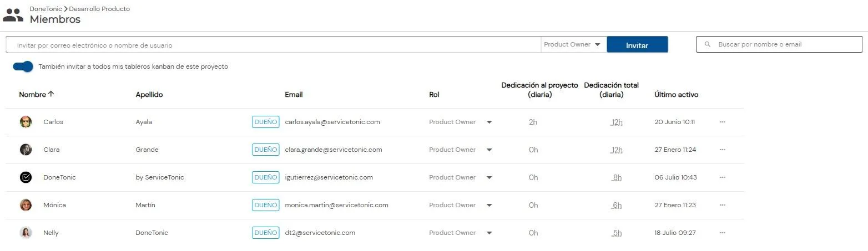The height and width of the screenshot is (251, 868).
Task: Click the 8h total dedication value
Action: tap(617, 177)
